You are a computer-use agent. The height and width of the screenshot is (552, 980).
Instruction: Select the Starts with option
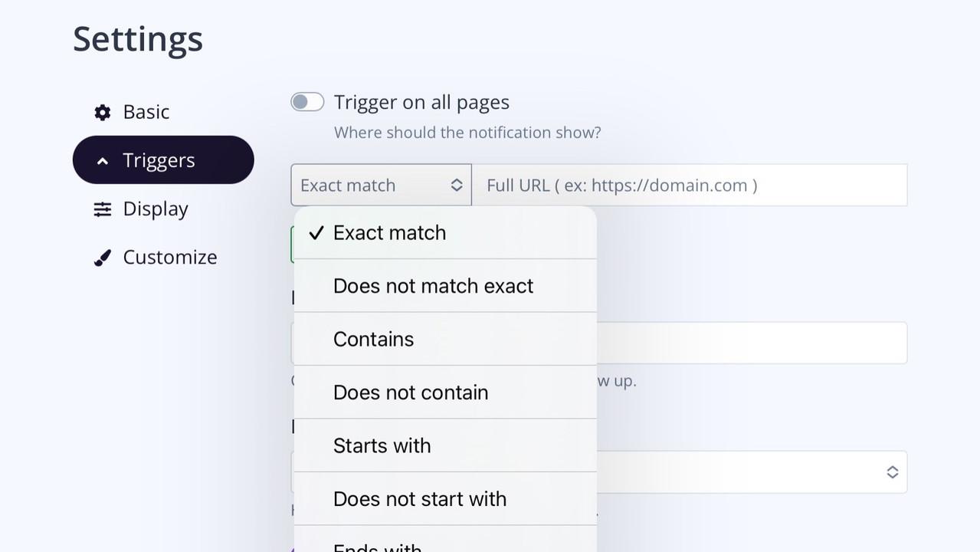pos(382,445)
